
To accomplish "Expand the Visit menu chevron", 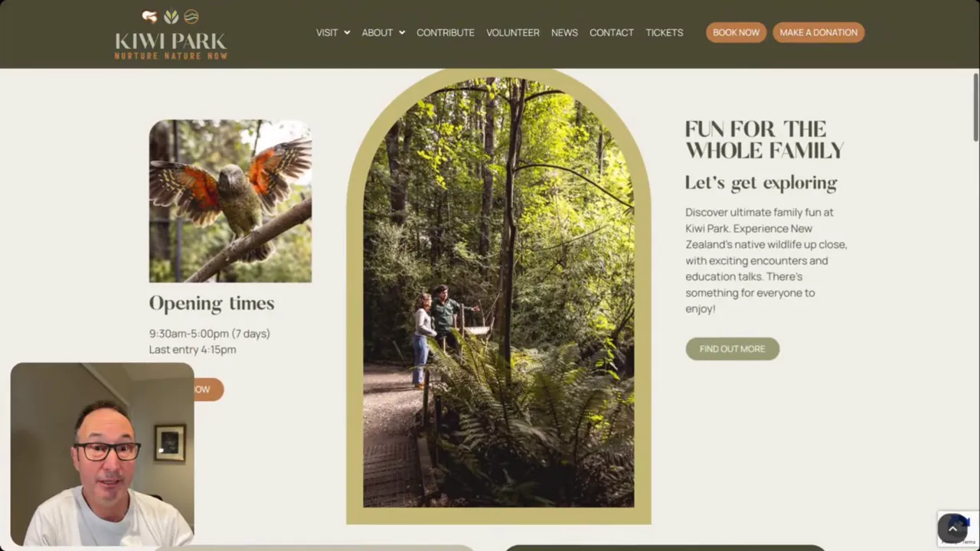I will (347, 33).
